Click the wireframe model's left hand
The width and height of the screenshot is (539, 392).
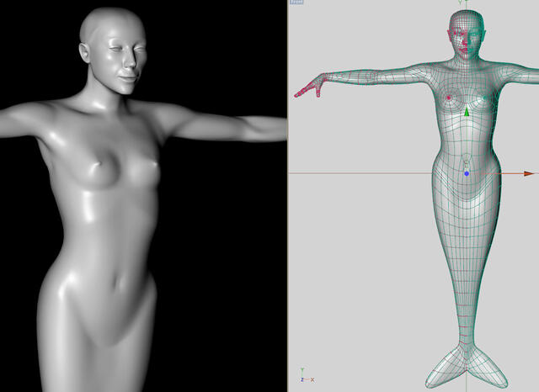[310, 86]
